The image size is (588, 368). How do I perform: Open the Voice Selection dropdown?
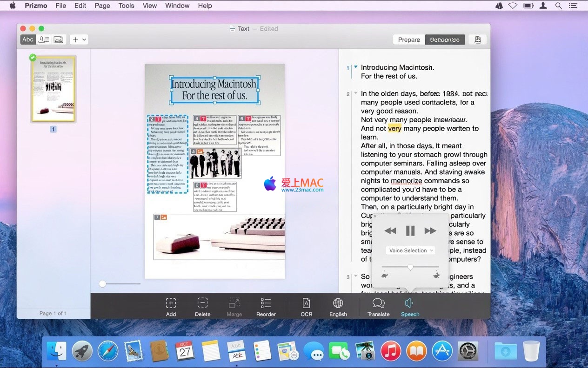[410, 250]
